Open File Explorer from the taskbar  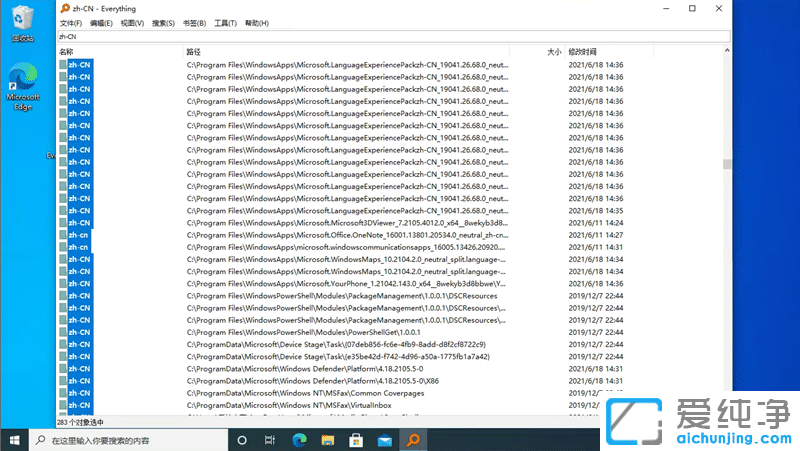[328, 440]
